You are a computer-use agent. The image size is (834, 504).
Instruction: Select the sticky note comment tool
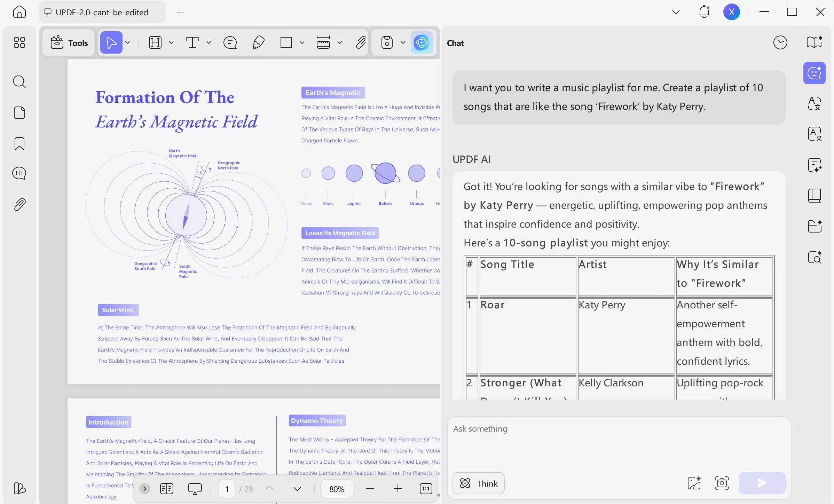(x=230, y=42)
